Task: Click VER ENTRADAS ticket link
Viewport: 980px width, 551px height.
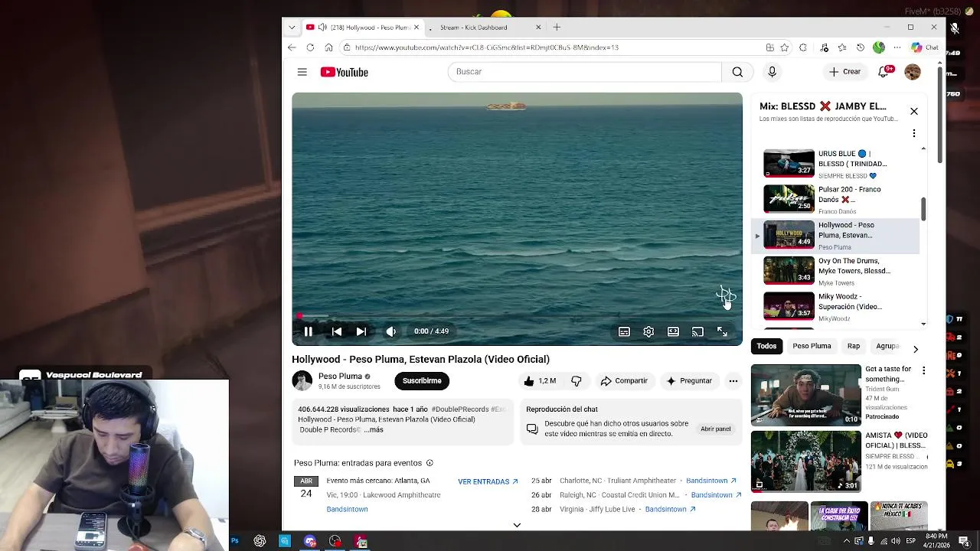Action: coord(488,481)
